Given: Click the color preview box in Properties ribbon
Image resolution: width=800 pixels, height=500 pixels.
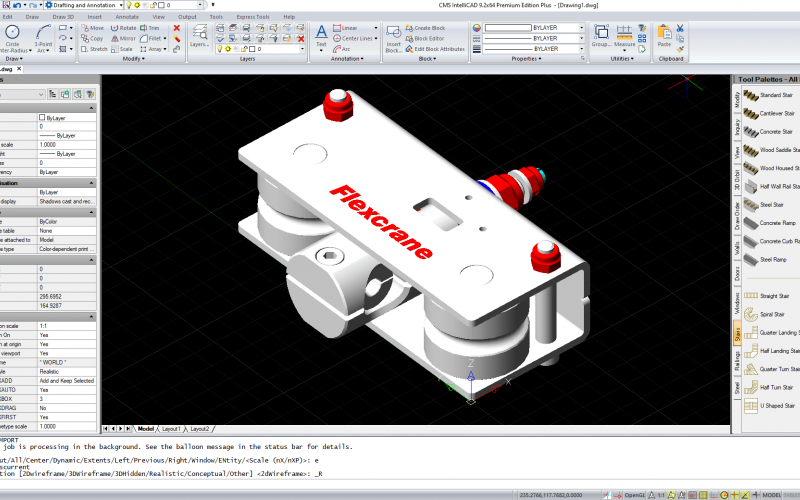Looking at the screenshot, I should (508, 28).
